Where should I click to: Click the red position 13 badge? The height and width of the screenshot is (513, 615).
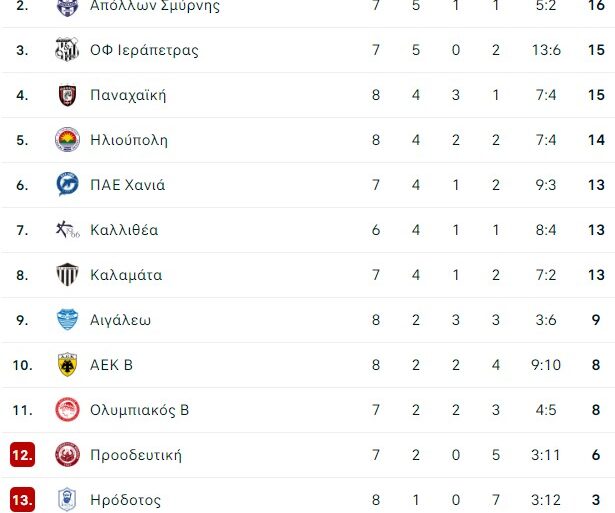click(22, 500)
